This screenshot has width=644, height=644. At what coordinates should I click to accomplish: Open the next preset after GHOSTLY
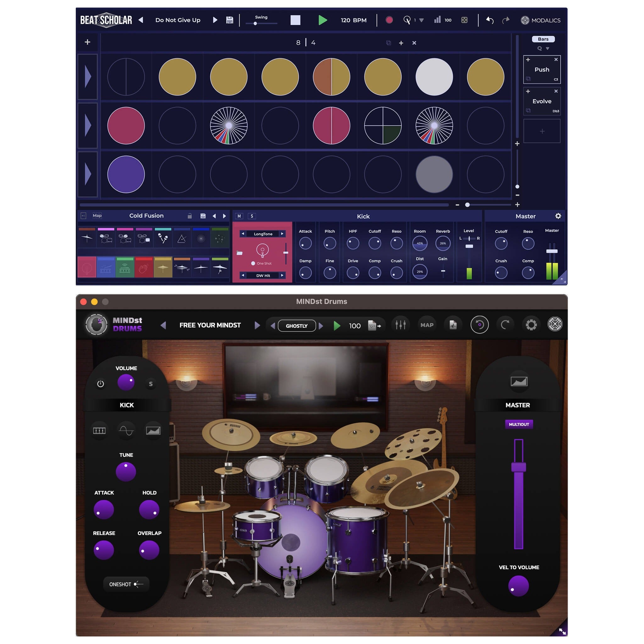pos(321,326)
